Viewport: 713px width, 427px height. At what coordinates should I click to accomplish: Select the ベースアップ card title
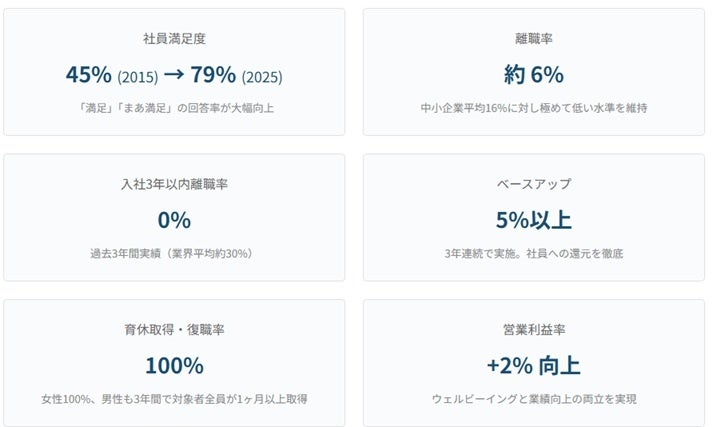pyautogui.click(x=534, y=184)
